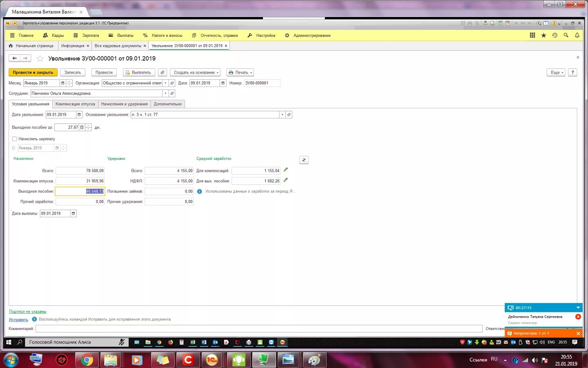588x368 pixels.
Task: Open calendar for Дата выплаты
Action: pos(73,213)
